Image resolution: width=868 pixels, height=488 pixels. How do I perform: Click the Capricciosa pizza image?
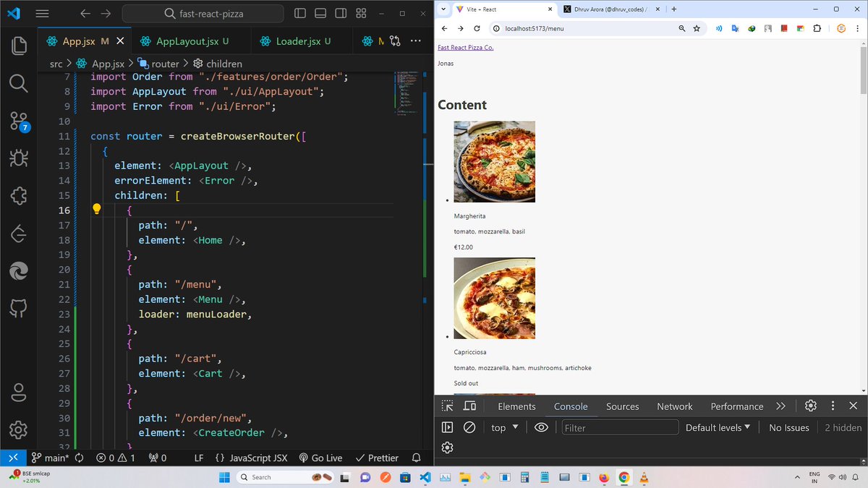494,298
